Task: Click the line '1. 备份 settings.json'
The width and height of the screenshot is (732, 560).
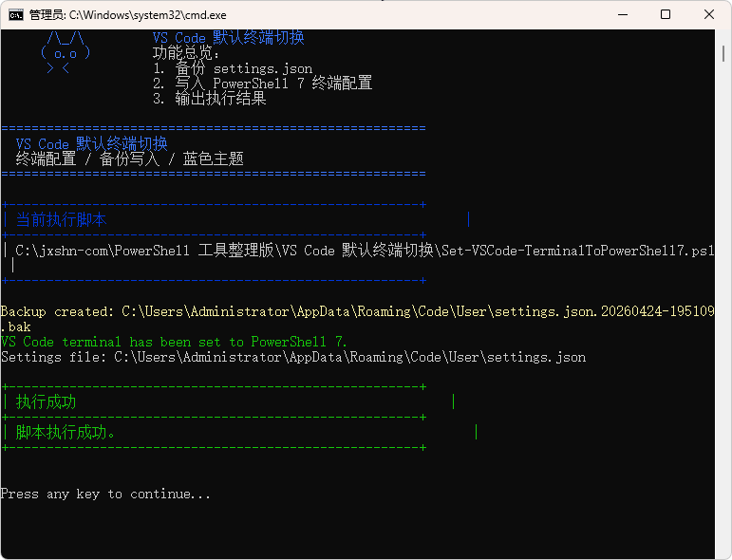Action: (233, 68)
